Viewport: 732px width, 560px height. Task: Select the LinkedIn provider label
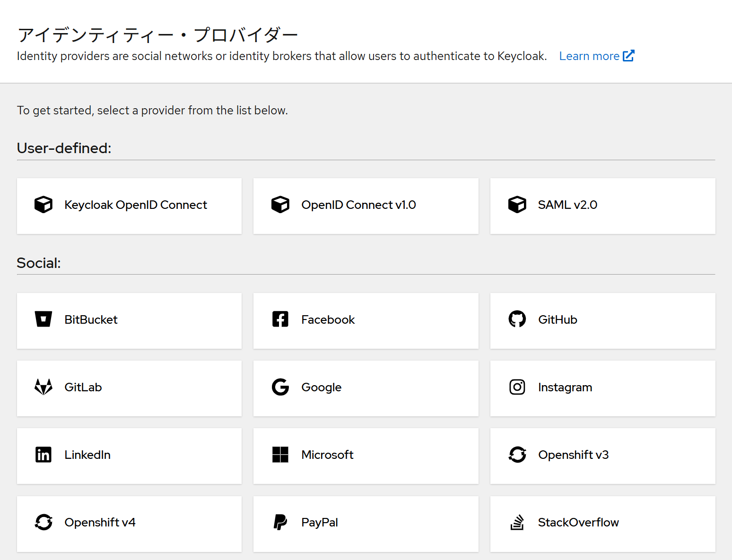pos(87,455)
